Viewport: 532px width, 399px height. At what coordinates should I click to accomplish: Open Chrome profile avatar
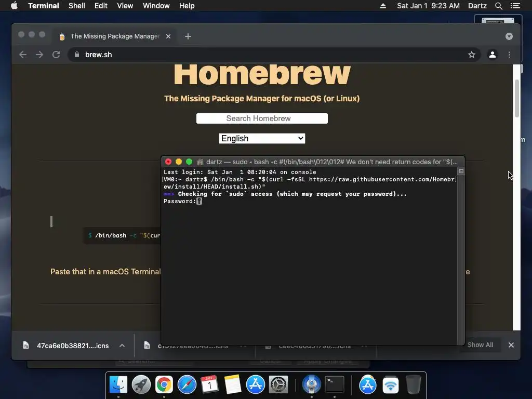coord(493,55)
